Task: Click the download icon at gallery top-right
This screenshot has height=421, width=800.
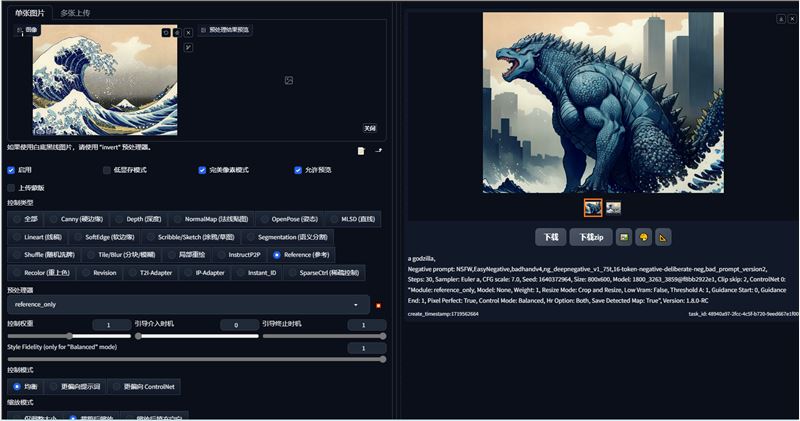Action: pyautogui.click(x=781, y=19)
